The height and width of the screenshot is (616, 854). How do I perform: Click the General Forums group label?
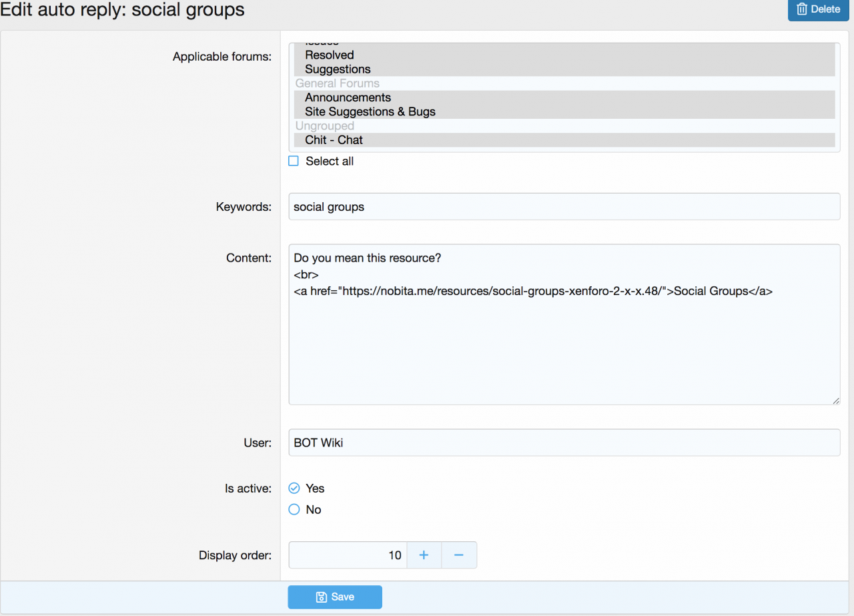[338, 83]
